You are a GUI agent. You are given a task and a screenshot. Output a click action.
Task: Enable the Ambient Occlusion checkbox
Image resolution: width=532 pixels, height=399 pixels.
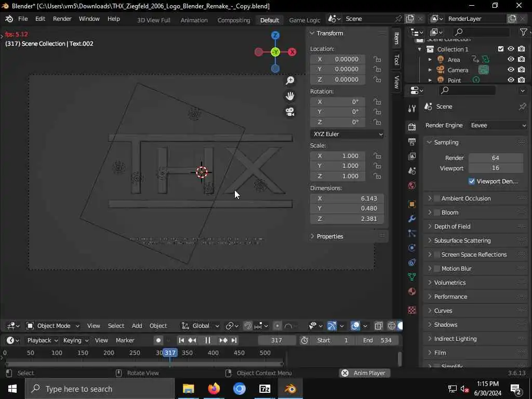(x=437, y=198)
